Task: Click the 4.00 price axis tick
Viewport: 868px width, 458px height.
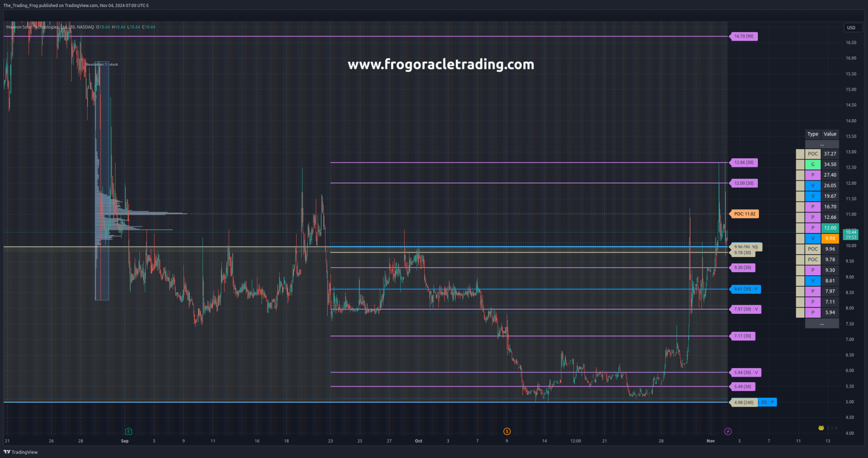Action: coord(850,433)
